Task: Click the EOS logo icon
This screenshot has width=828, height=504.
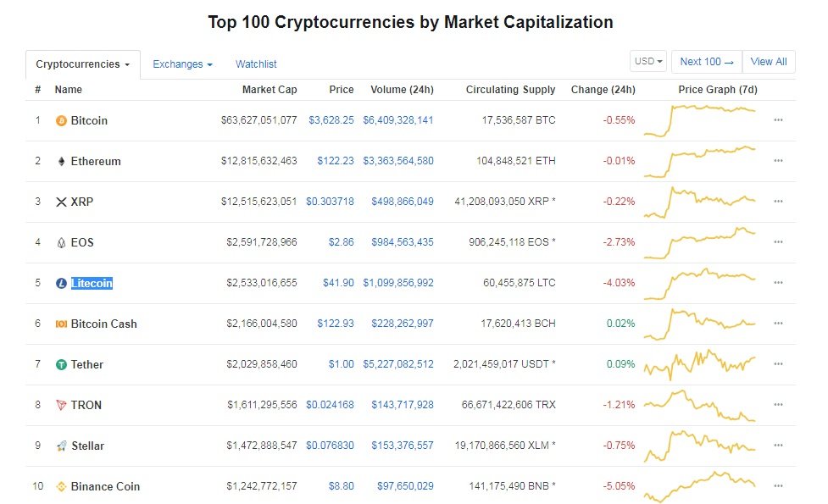Action: tap(61, 242)
